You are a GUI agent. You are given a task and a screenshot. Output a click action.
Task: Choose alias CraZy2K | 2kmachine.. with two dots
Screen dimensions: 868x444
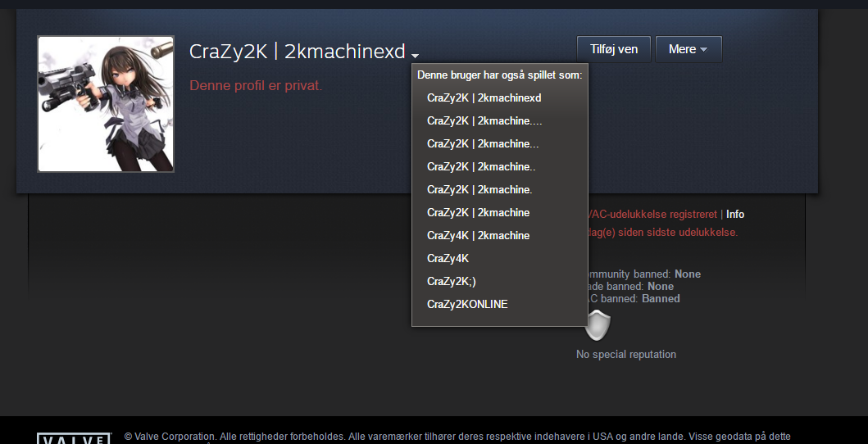[x=481, y=166]
